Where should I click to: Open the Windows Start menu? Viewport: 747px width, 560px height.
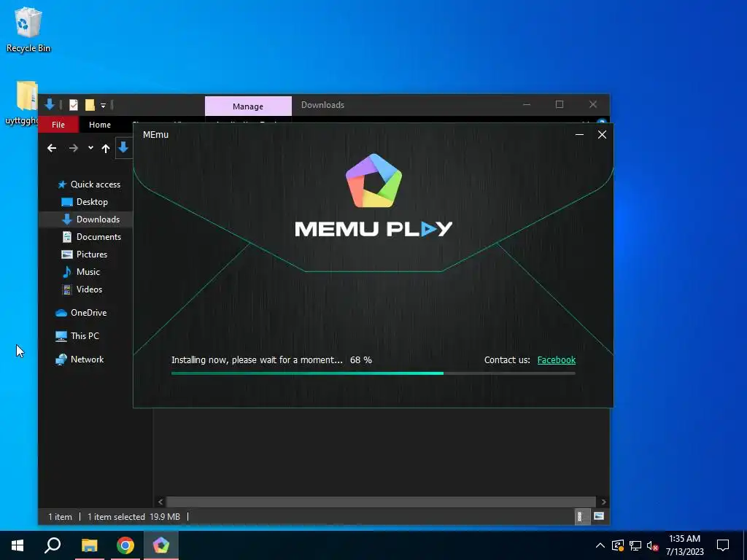(x=18, y=545)
